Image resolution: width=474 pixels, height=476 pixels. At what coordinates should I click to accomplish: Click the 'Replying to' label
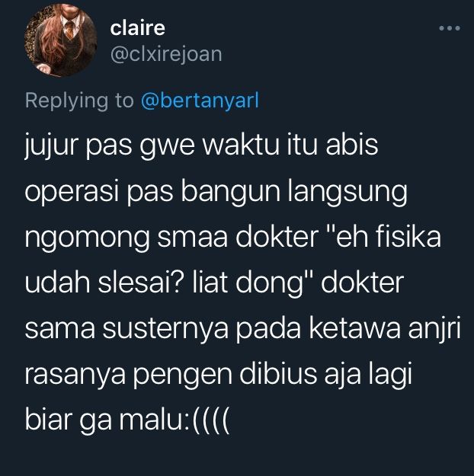pos(79,101)
